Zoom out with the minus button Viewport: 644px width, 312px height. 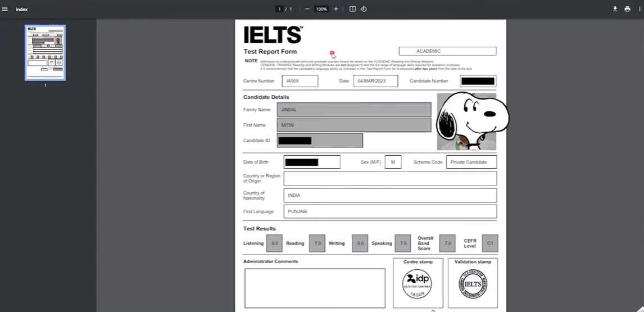pos(307,9)
